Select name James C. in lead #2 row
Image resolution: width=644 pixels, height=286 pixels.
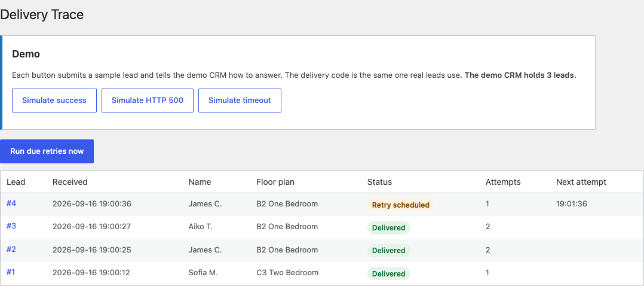pyautogui.click(x=206, y=250)
